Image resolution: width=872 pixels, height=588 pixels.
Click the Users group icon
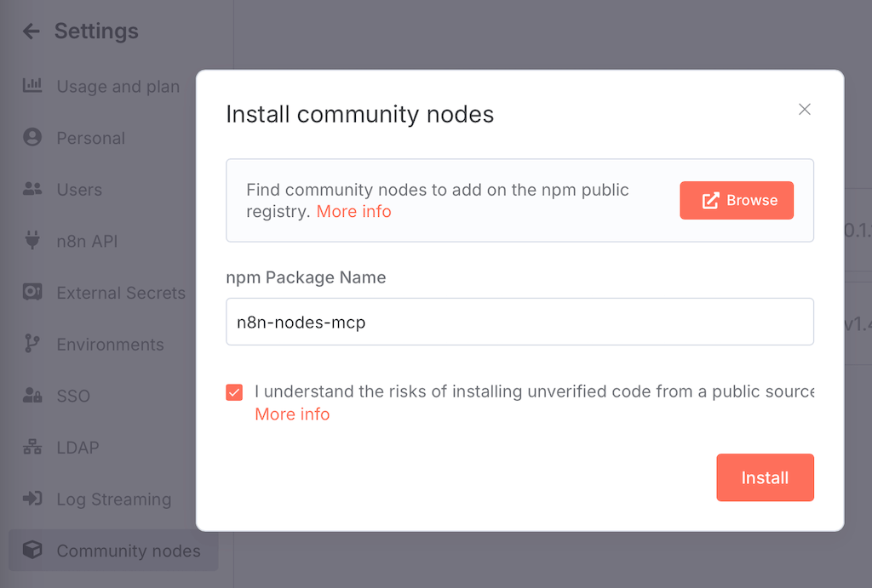pos(32,189)
